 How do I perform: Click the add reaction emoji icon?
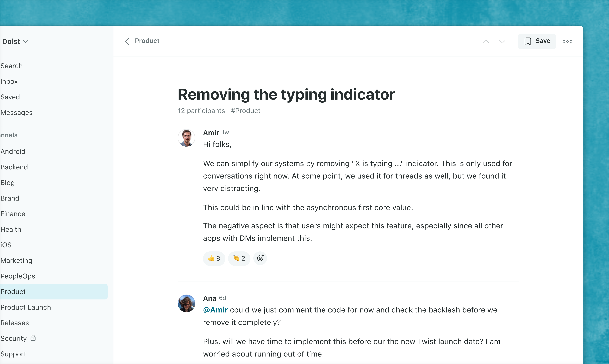[260, 258]
